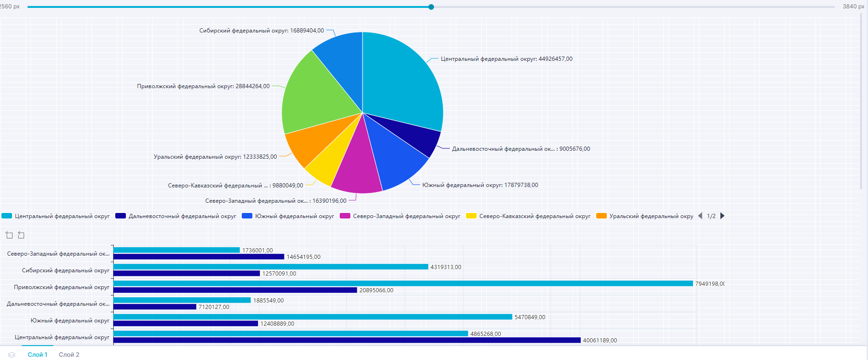Click the drill-down icon above the bar chart
Image resolution: width=868 pixels, height=360 pixels.
[x=9, y=235]
